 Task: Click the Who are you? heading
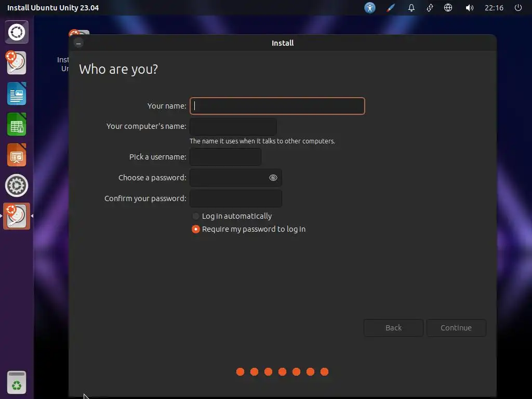(118, 69)
